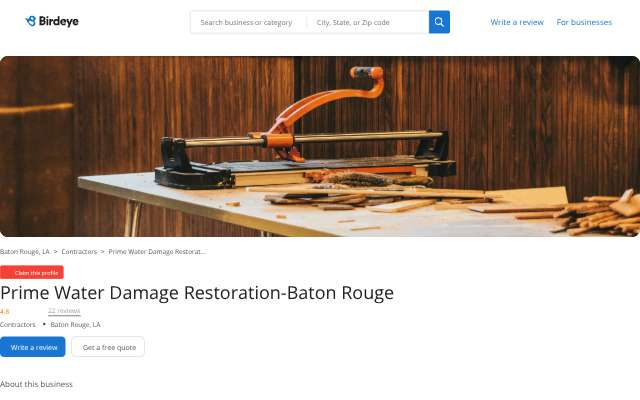Viewport: 640px width, 400px height.
Task: Click the Get a free quote button
Action: 108,347
